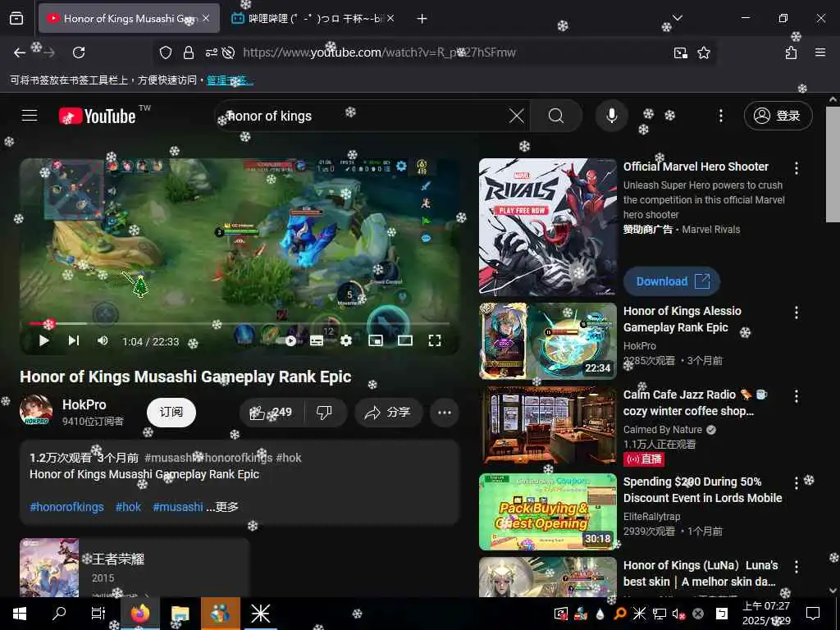Click the 管理书签 bookmarks link

[x=230, y=80]
